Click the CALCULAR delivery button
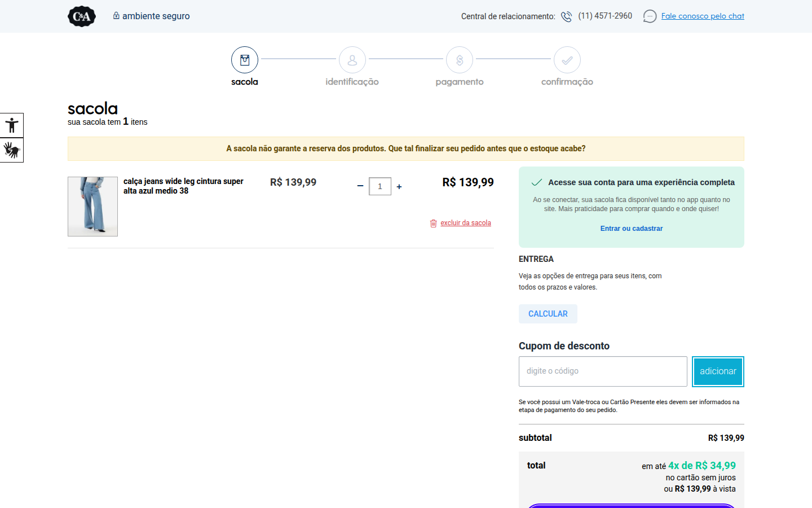812x508 pixels. pyautogui.click(x=548, y=314)
